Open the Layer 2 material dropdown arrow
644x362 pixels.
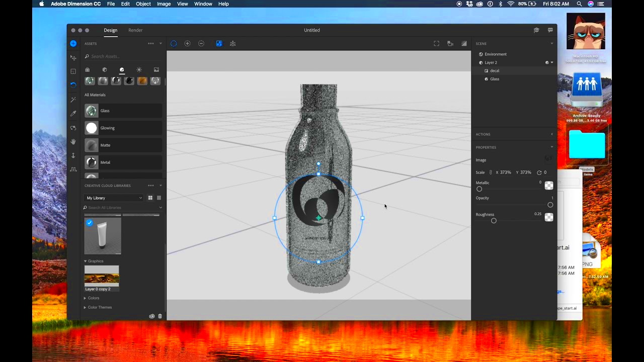click(x=552, y=63)
